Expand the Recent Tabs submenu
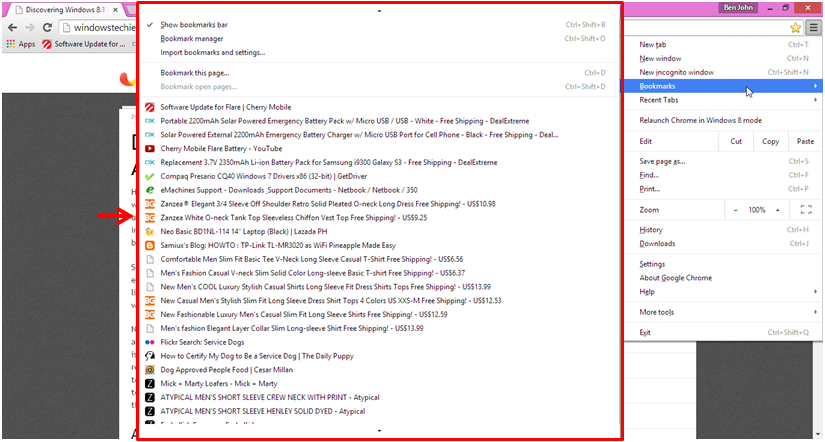 [723, 100]
